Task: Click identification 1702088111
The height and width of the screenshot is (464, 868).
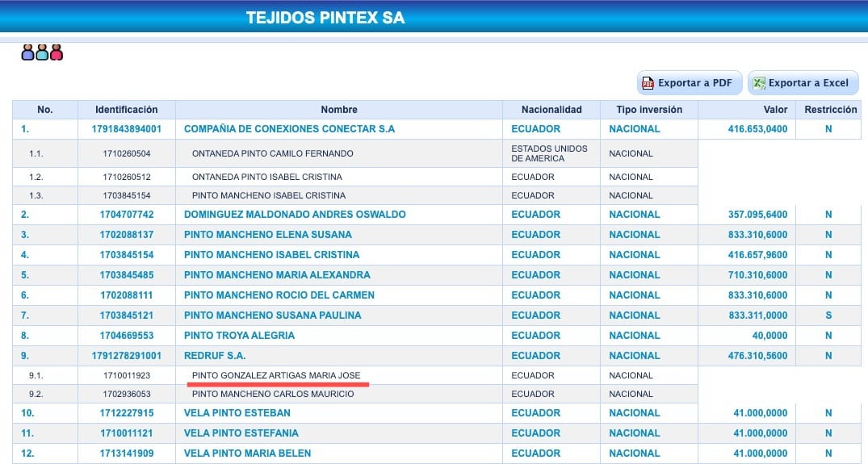Action: [x=127, y=295]
